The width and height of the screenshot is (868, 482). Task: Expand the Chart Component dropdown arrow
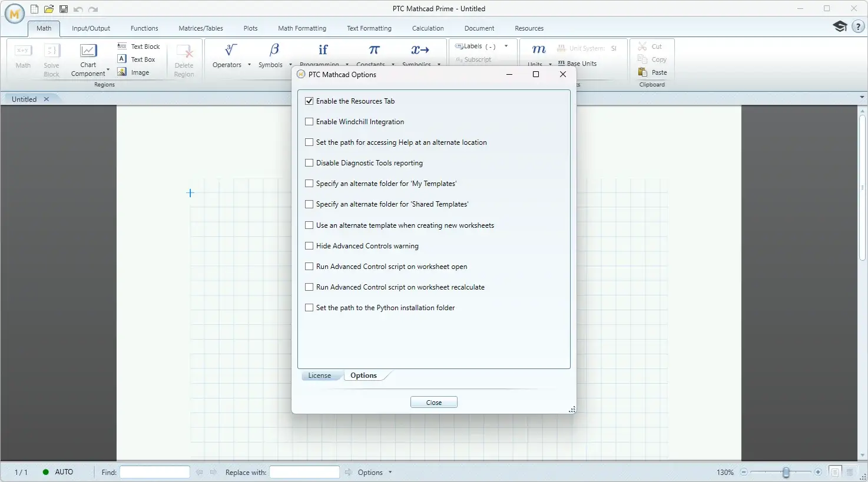click(108, 69)
